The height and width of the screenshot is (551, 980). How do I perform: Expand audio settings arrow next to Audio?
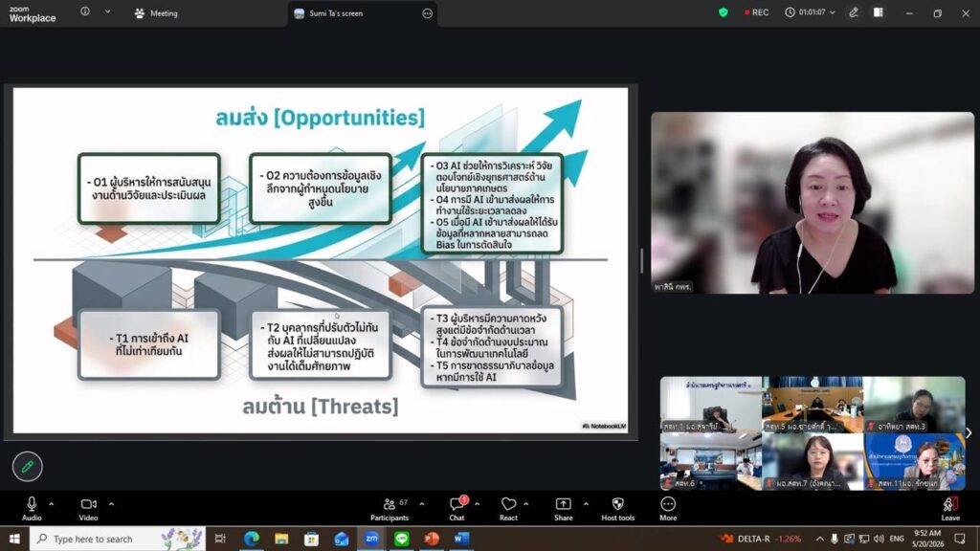coord(52,503)
